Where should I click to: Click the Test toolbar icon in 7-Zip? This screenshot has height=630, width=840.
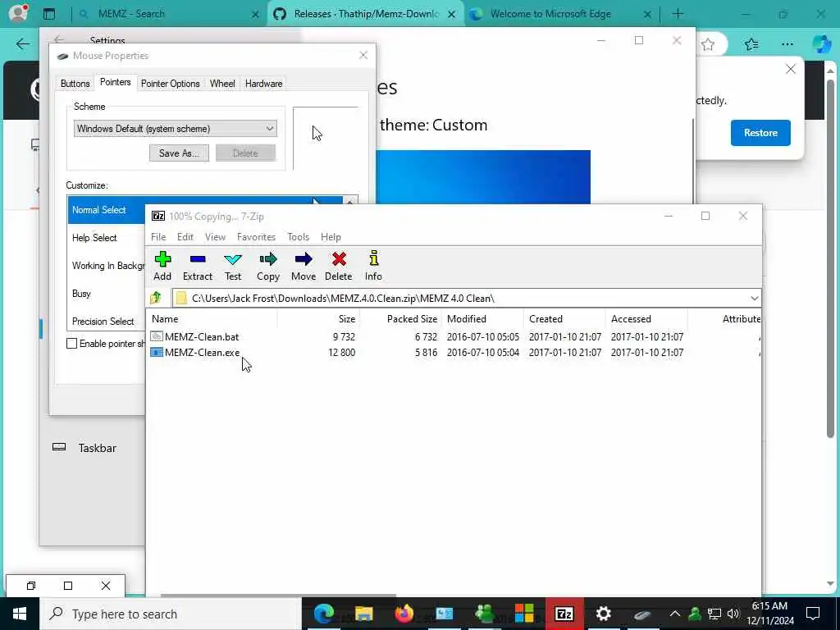(x=232, y=266)
